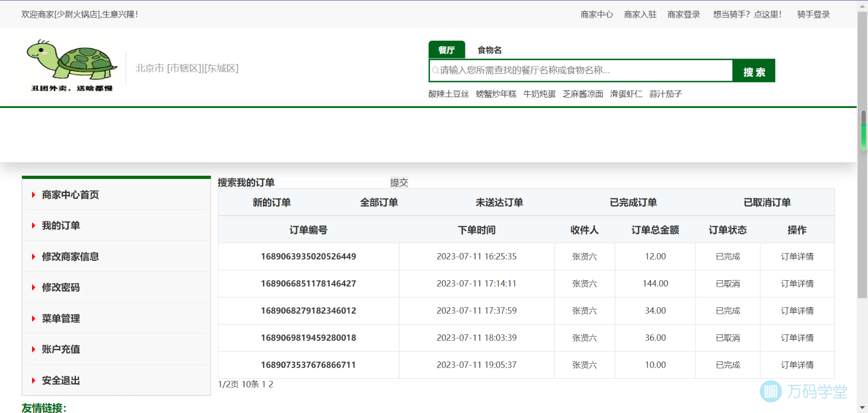Switch to 未送达订单 tab
Screen dimensions: 868x413
pyautogui.click(x=499, y=202)
